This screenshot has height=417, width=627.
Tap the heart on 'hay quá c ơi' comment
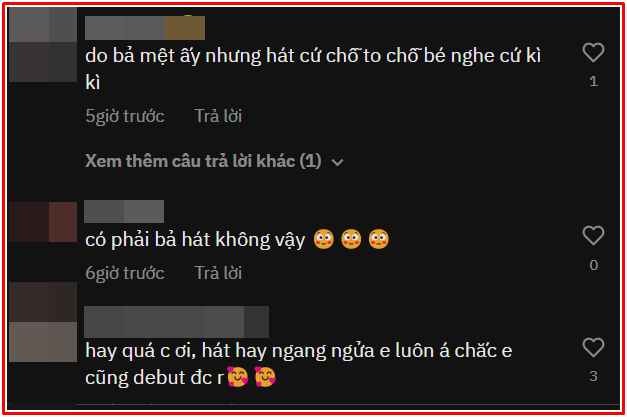pyautogui.click(x=593, y=347)
